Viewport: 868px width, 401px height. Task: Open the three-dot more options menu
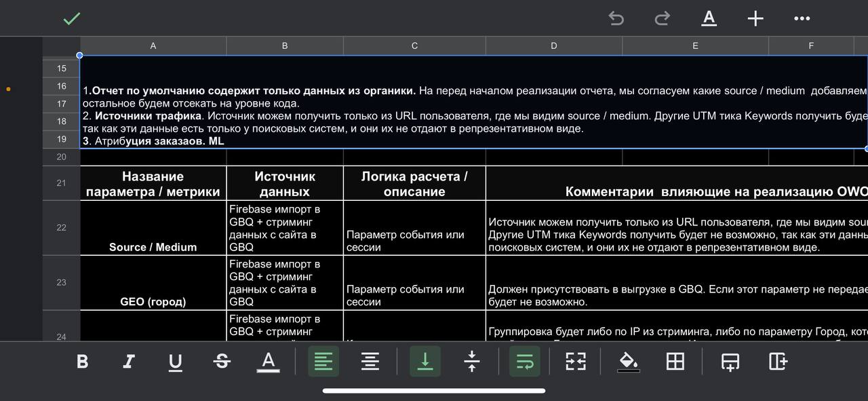802,19
